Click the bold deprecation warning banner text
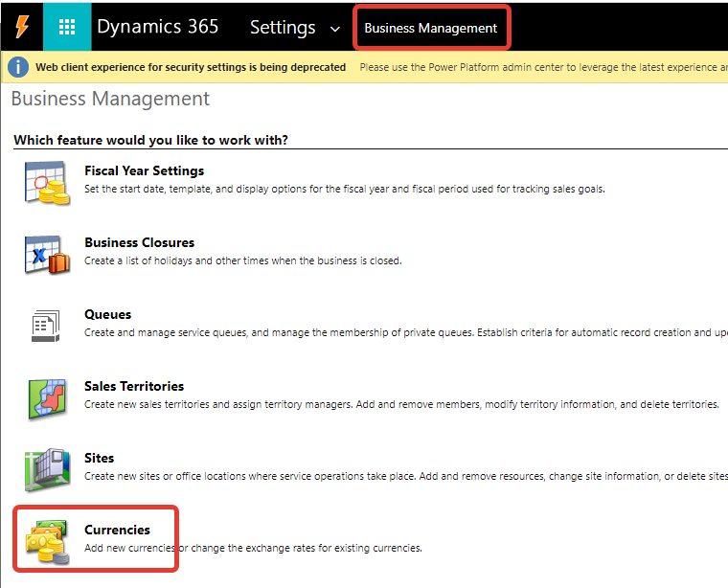Viewport: 728px width, 588px height. tap(191, 67)
